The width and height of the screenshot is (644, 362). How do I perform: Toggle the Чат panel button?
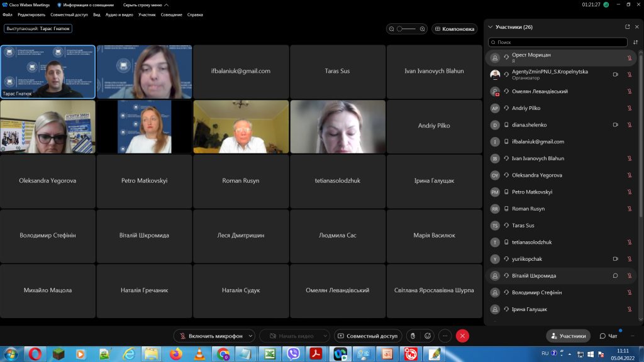coord(608,336)
